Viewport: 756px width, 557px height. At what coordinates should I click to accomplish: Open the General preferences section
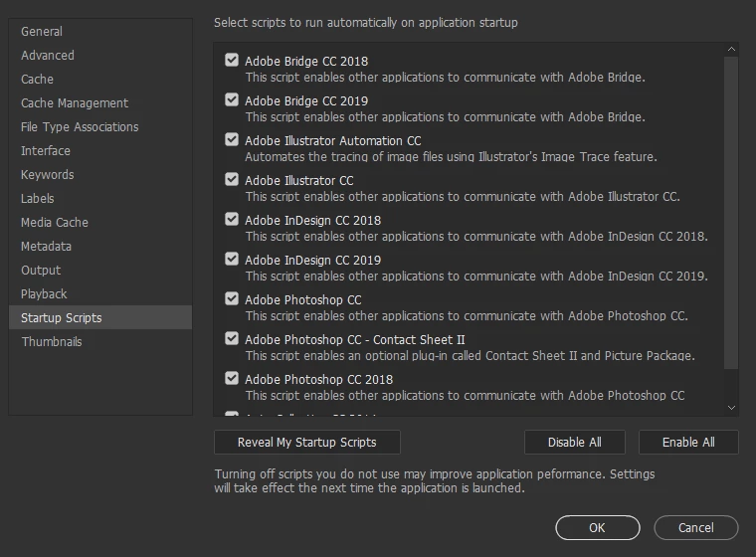pyautogui.click(x=100, y=32)
